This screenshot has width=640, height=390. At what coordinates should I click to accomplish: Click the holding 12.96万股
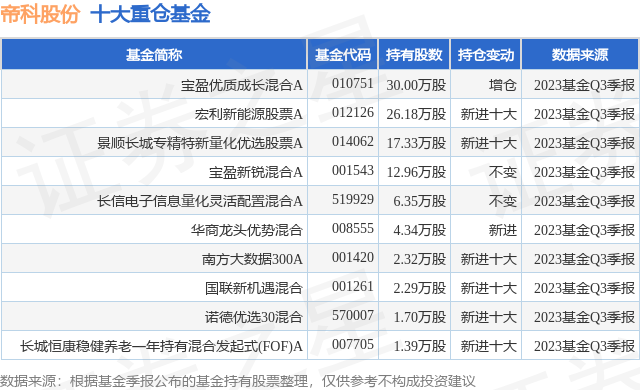(x=416, y=172)
